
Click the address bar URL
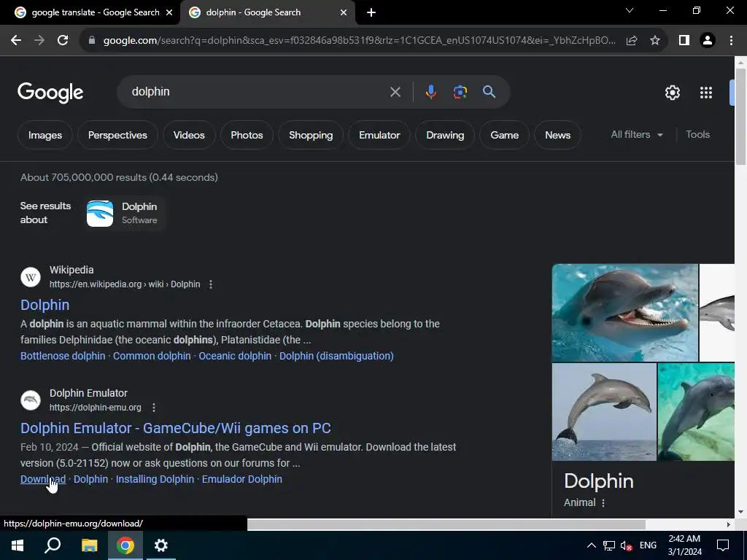[x=359, y=41]
